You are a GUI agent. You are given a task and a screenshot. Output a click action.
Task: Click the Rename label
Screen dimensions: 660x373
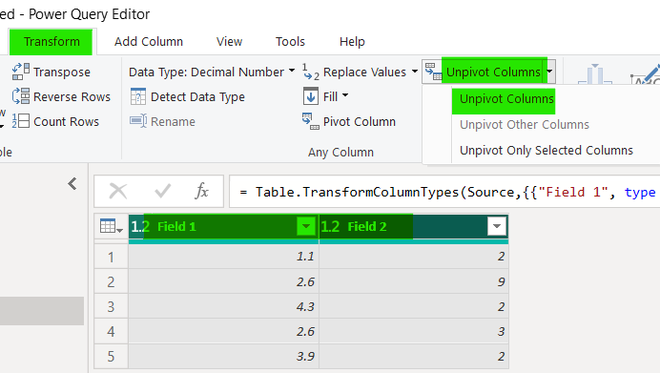click(173, 122)
